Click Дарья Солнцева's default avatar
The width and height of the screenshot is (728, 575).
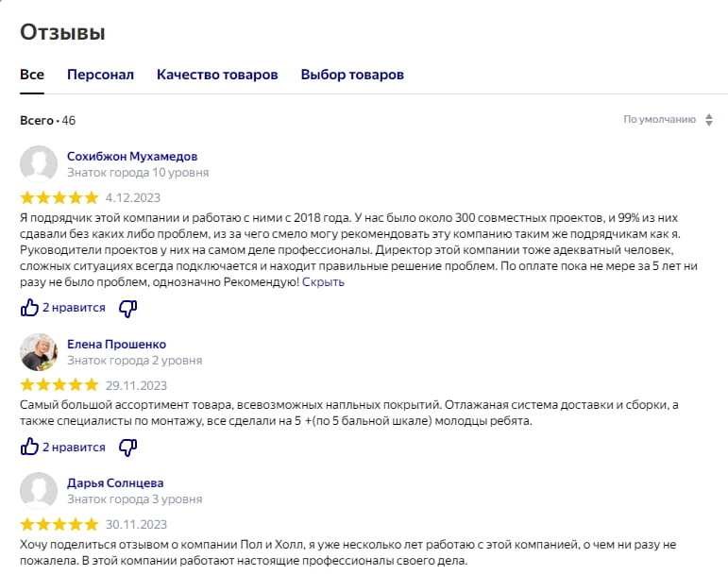39,491
